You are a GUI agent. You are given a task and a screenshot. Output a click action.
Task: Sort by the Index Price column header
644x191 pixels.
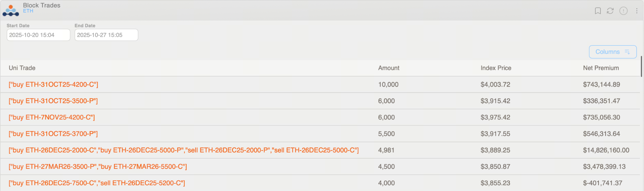click(x=496, y=68)
